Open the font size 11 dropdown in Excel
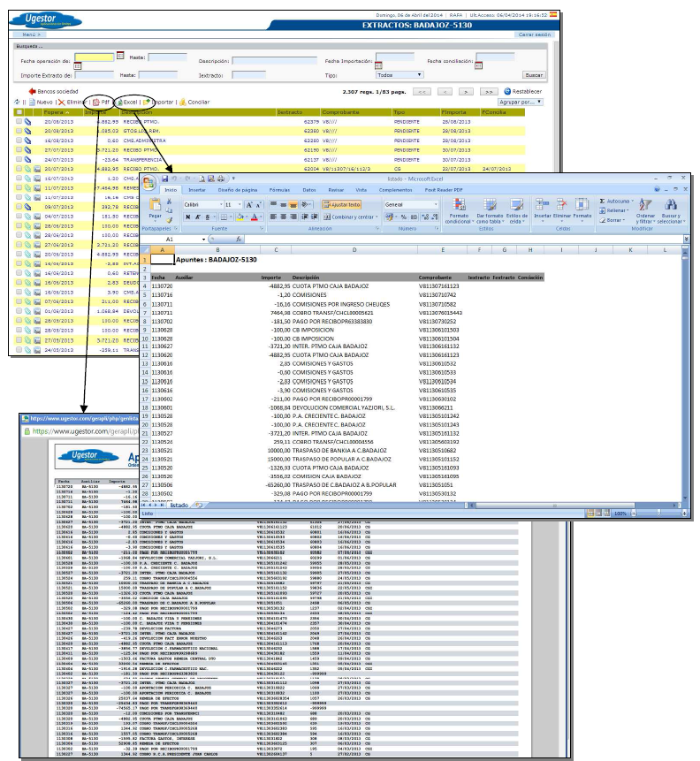 240,205
